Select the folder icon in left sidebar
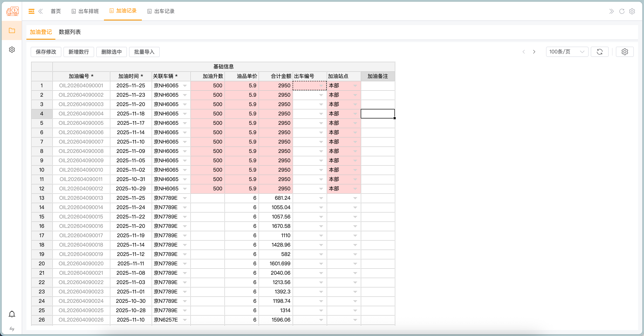 (12, 30)
